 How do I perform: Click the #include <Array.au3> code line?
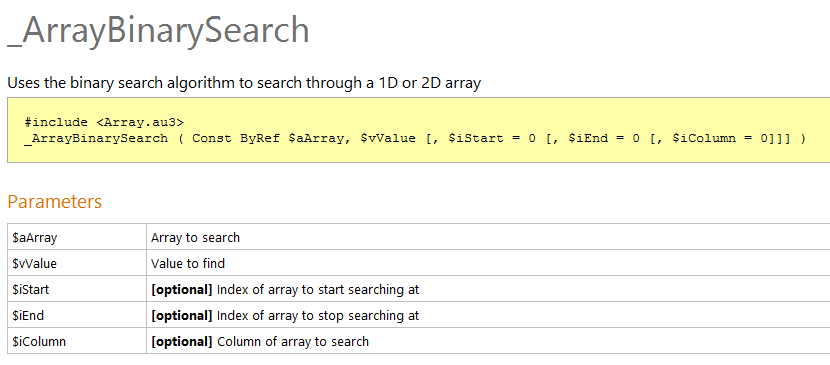pos(104,122)
